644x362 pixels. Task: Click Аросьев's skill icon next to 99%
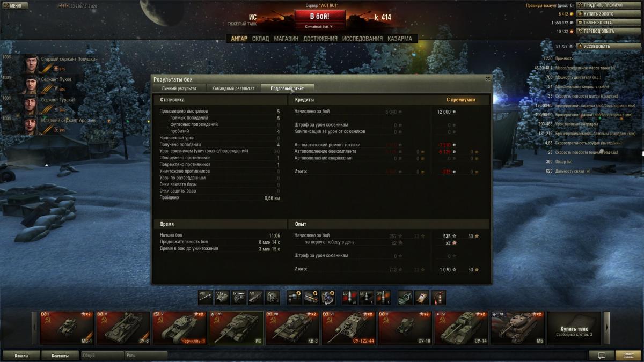coord(55,130)
